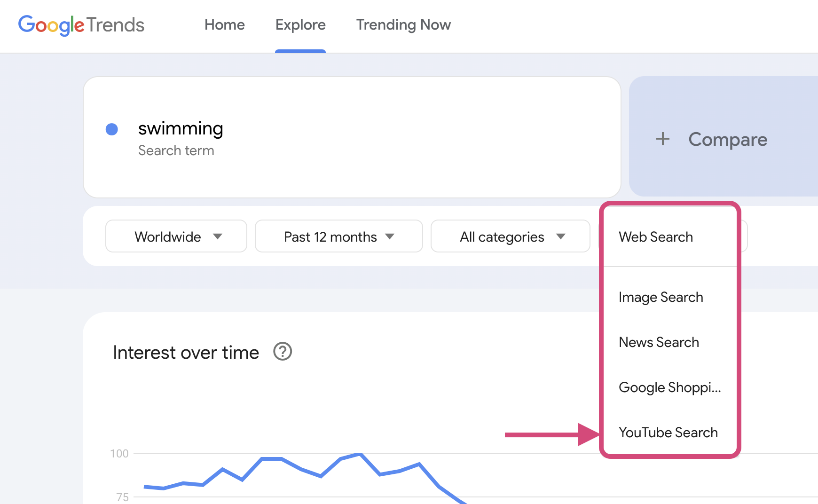The height and width of the screenshot is (504, 818).
Task: Click the plus icon next to Compare
Action: pos(662,139)
